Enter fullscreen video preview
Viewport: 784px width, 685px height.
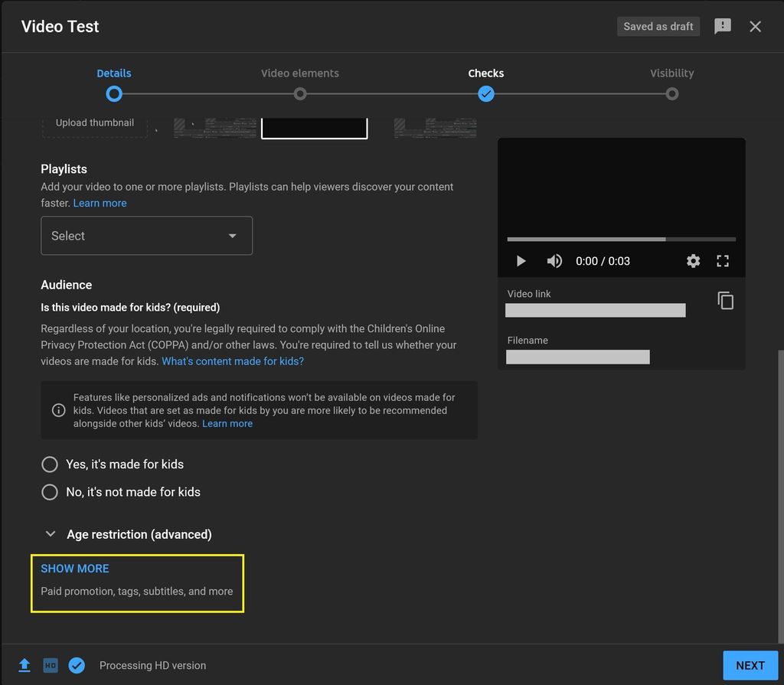722,261
